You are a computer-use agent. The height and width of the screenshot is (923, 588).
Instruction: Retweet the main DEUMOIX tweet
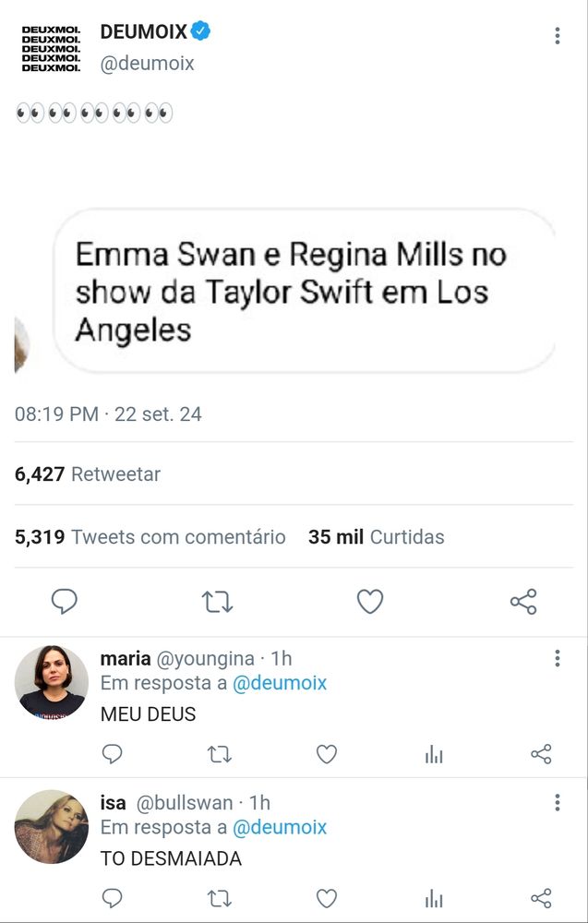217,602
